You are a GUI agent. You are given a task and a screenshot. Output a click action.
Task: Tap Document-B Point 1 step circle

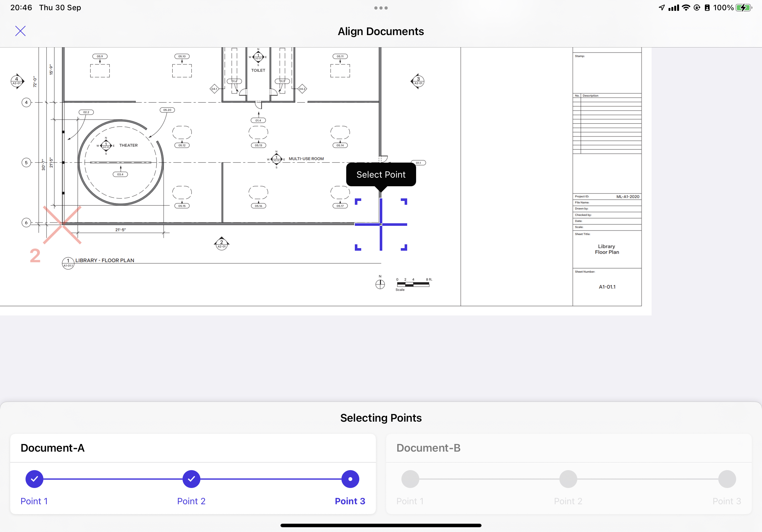(410, 479)
